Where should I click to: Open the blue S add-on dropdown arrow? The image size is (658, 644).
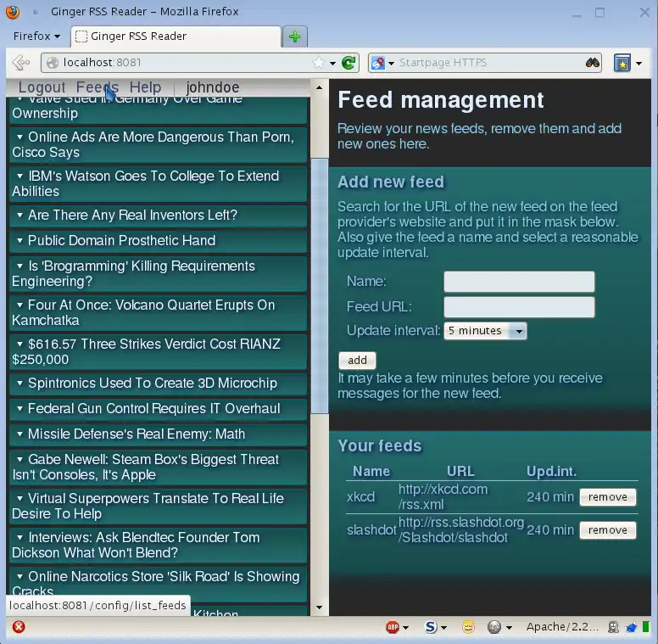pyautogui.click(x=443, y=628)
